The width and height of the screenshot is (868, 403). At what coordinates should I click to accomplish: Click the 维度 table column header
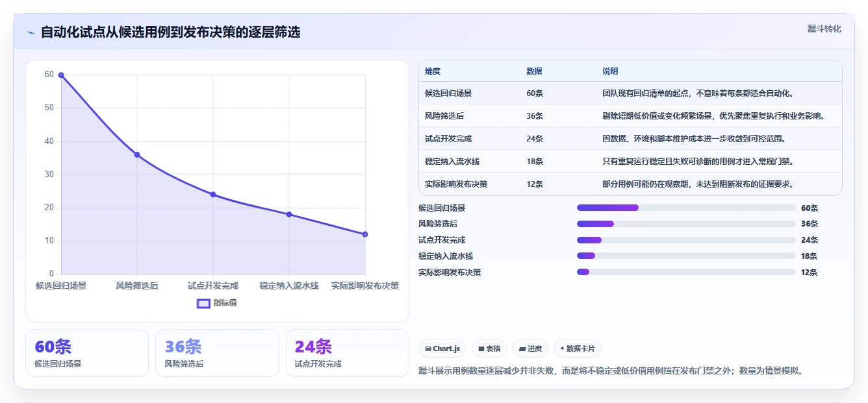(433, 71)
